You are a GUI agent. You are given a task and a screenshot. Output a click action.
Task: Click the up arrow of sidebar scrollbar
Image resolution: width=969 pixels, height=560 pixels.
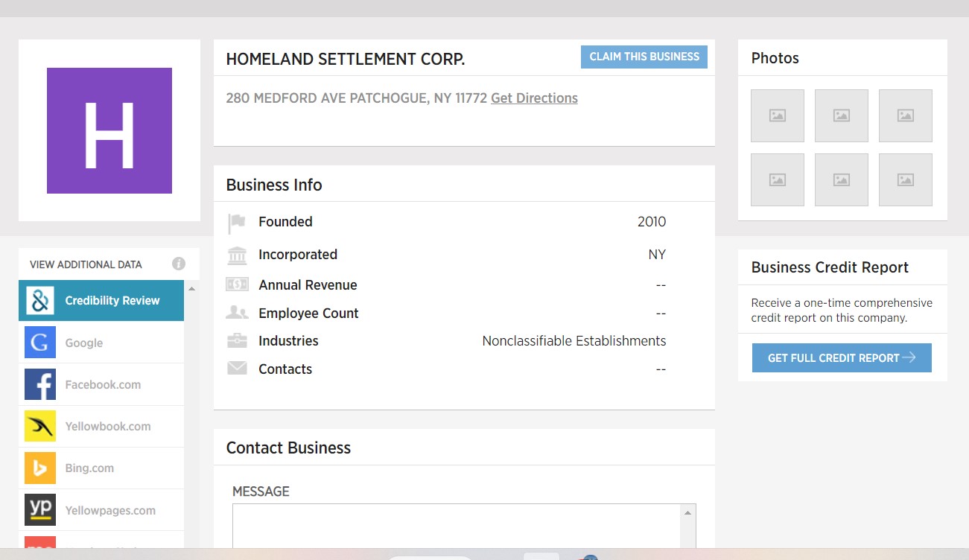pyautogui.click(x=191, y=288)
